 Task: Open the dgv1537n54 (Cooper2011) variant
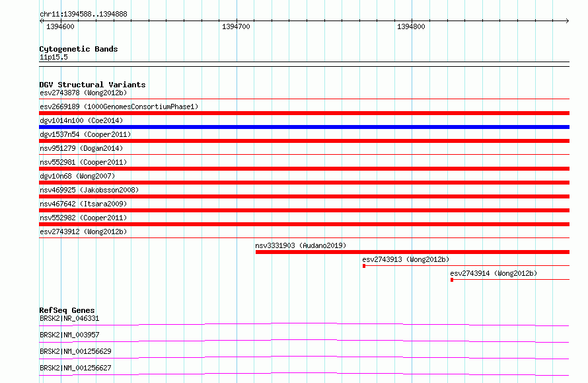point(85,134)
